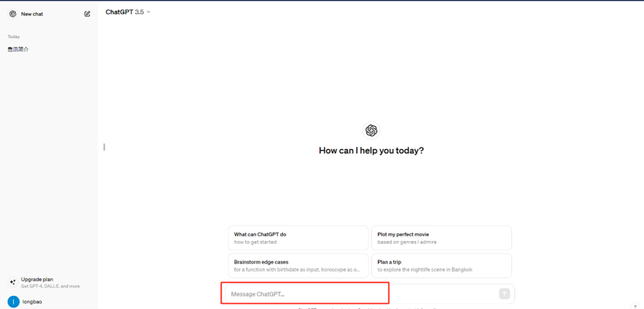Choose the 'What can ChatGPT do' suggestion
Screen dimensions: 644x309
pos(298,238)
